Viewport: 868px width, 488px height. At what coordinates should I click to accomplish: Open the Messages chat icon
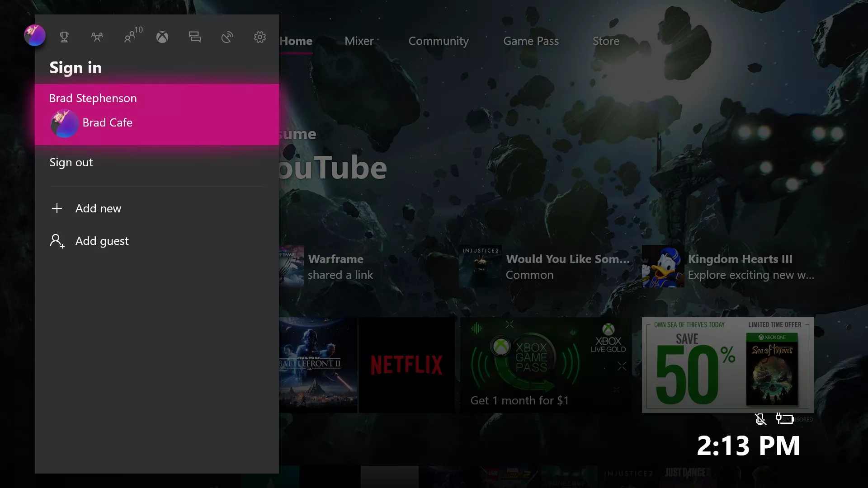[195, 37]
